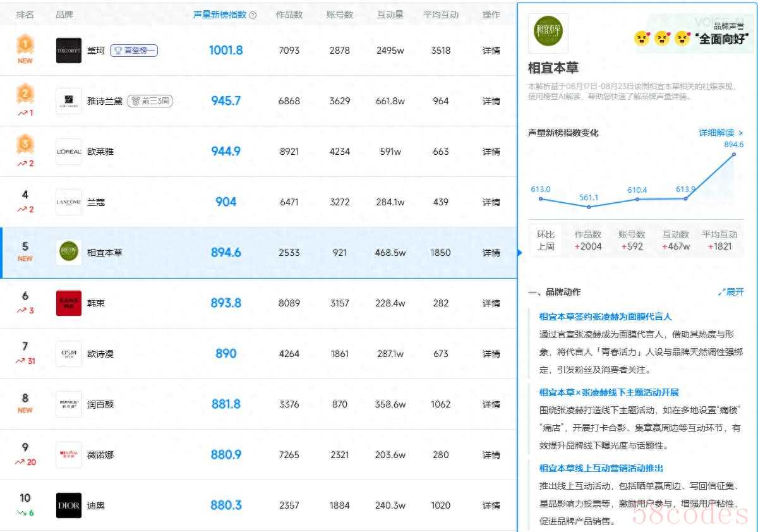758x532 pixels.
Task: Select the brand name 韩束
Action: [x=96, y=303]
